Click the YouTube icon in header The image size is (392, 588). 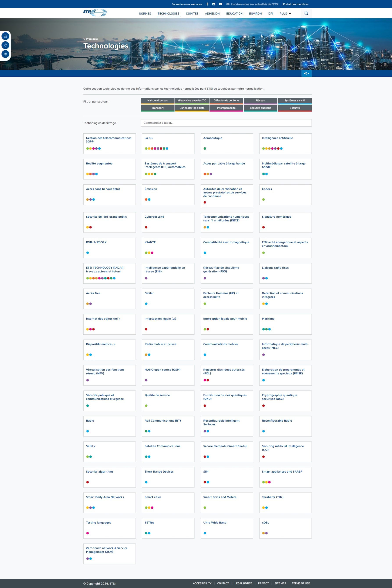pos(221,4)
